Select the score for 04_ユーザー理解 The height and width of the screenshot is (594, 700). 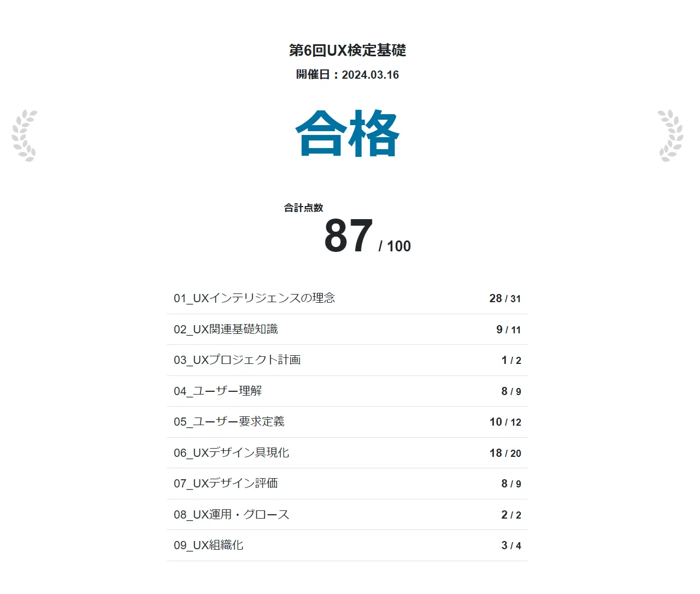(511, 391)
